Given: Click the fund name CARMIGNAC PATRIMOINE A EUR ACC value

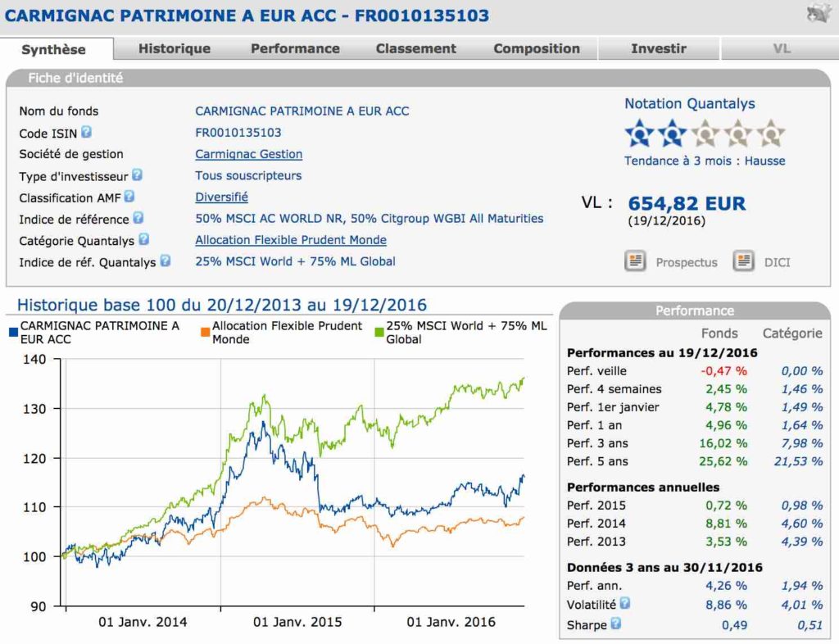Looking at the screenshot, I should (x=302, y=111).
